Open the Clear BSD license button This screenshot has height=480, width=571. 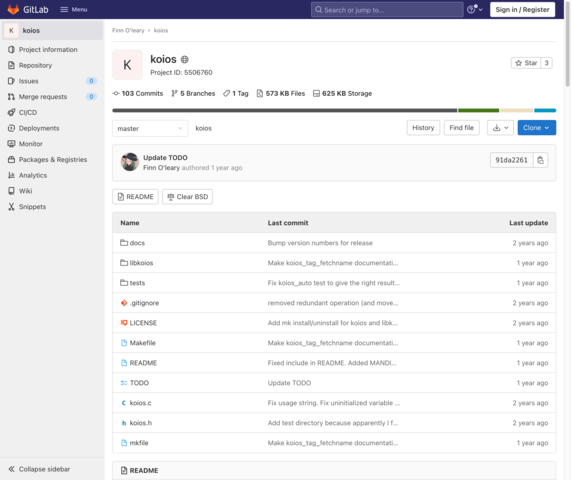point(188,197)
